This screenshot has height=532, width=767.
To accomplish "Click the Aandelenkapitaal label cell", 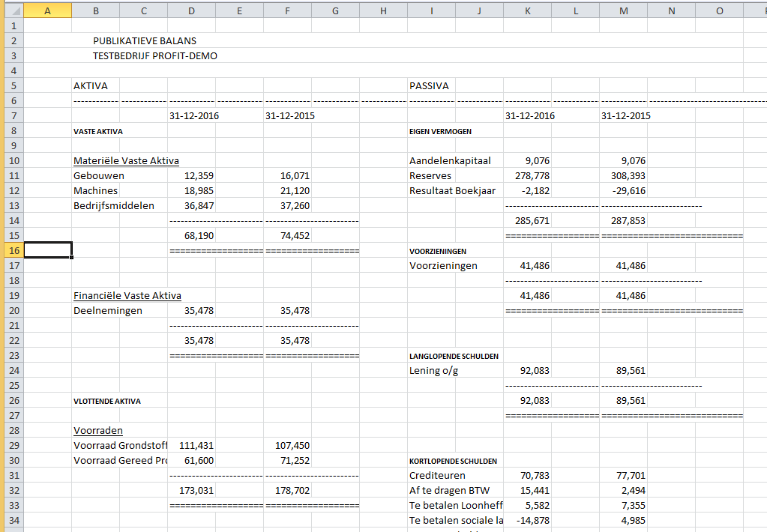I will (450, 161).
